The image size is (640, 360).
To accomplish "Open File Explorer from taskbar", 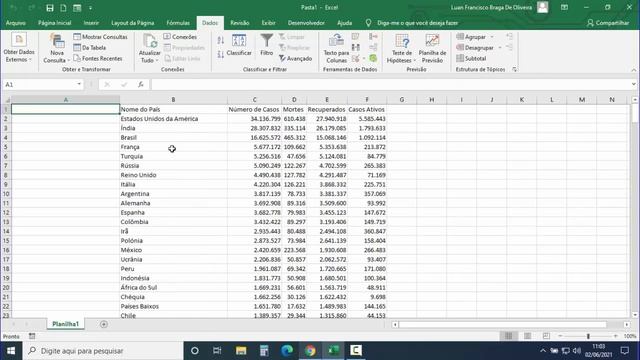I will click(x=241, y=351).
